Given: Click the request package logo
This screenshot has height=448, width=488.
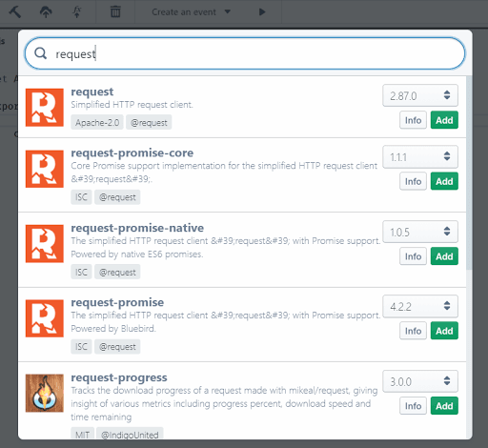Looking at the screenshot, I should point(45,108).
